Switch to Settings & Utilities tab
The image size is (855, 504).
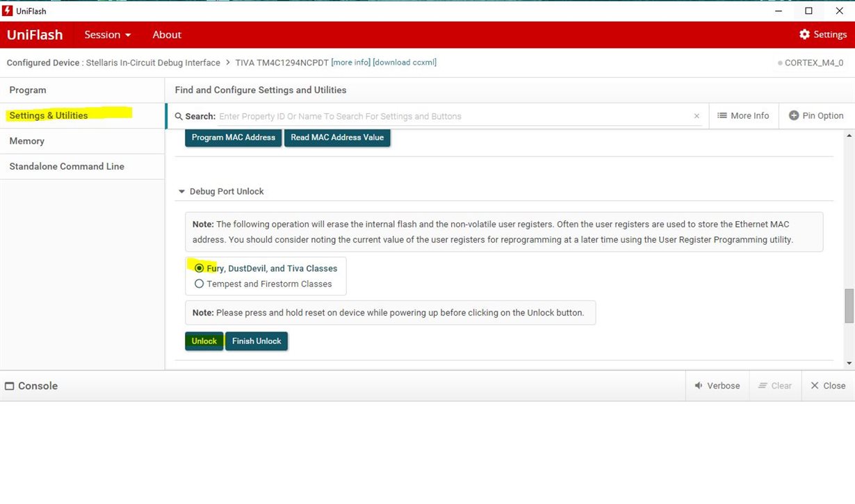tap(82, 115)
